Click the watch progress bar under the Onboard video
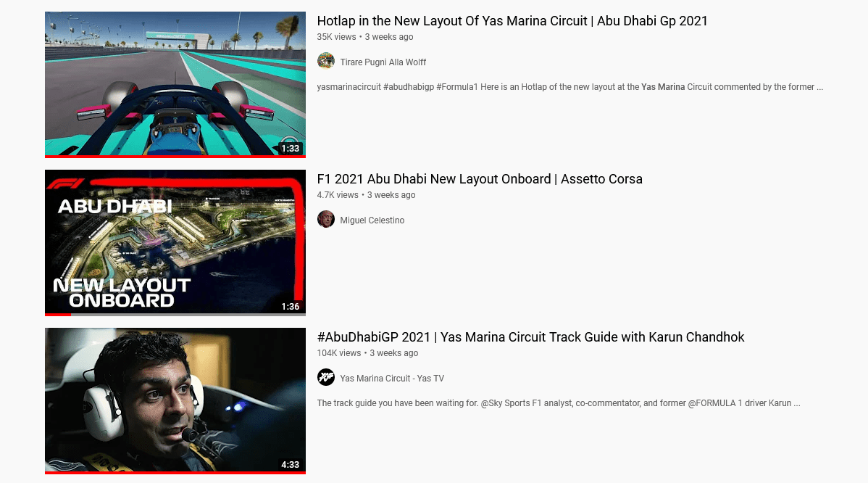This screenshot has height=483, width=868. [175, 315]
